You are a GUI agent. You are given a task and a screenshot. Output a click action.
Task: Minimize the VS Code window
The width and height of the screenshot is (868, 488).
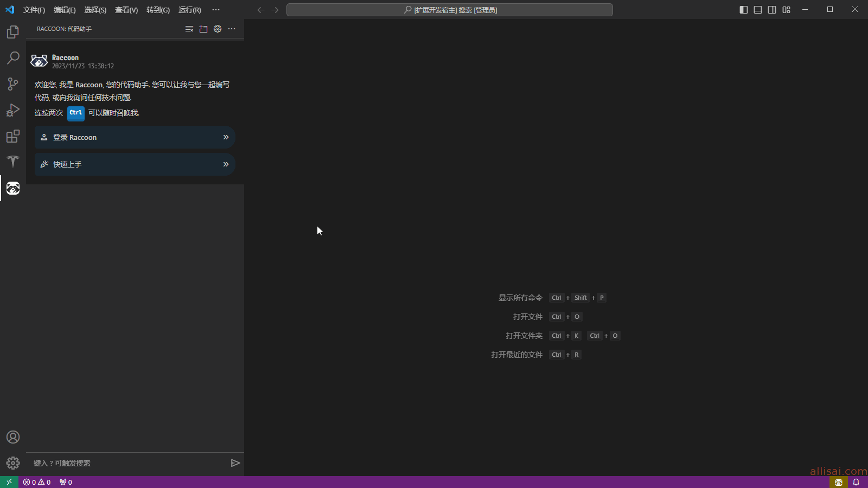click(805, 10)
